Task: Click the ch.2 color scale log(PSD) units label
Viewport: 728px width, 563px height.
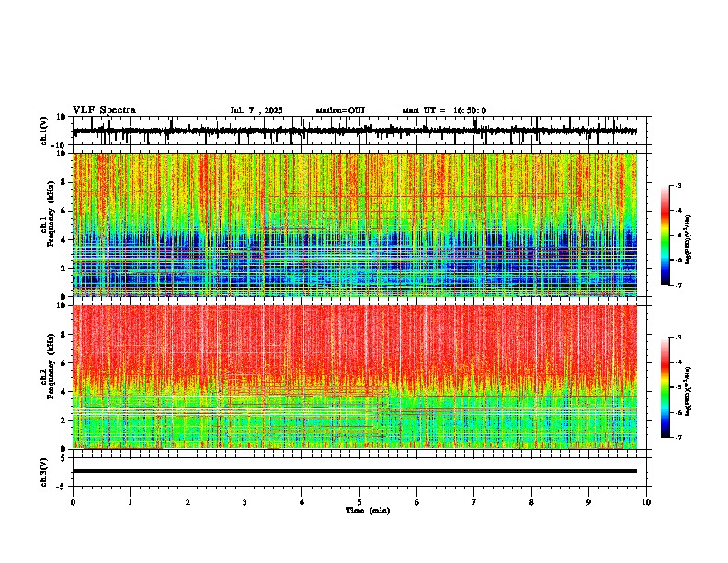Action: click(x=688, y=391)
